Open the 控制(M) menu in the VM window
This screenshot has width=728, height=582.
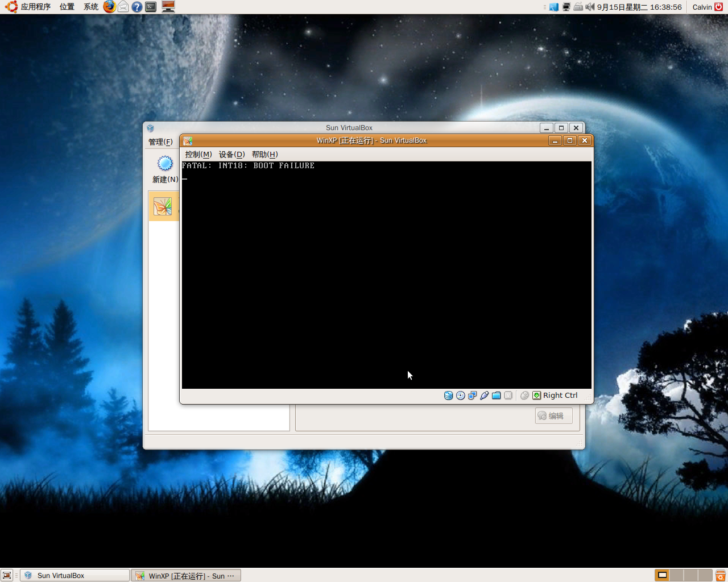click(x=198, y=155)
